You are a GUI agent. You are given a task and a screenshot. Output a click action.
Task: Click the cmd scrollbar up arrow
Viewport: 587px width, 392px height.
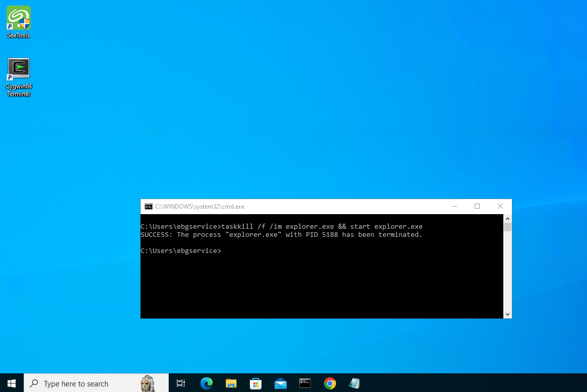click(507, 219)
